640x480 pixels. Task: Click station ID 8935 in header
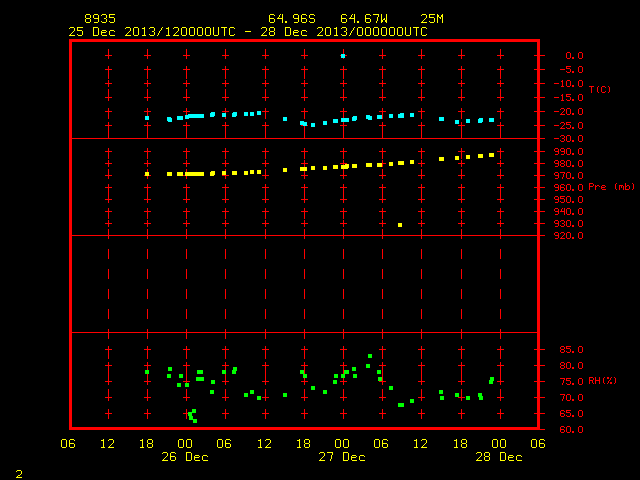[x=100, y=19]
